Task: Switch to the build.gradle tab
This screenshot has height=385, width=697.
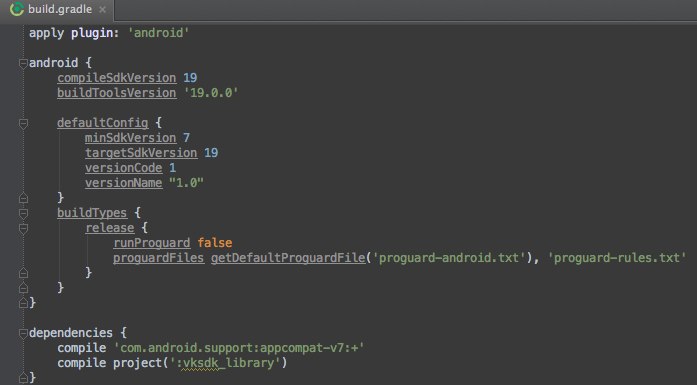Action: [x=60, y=9]
